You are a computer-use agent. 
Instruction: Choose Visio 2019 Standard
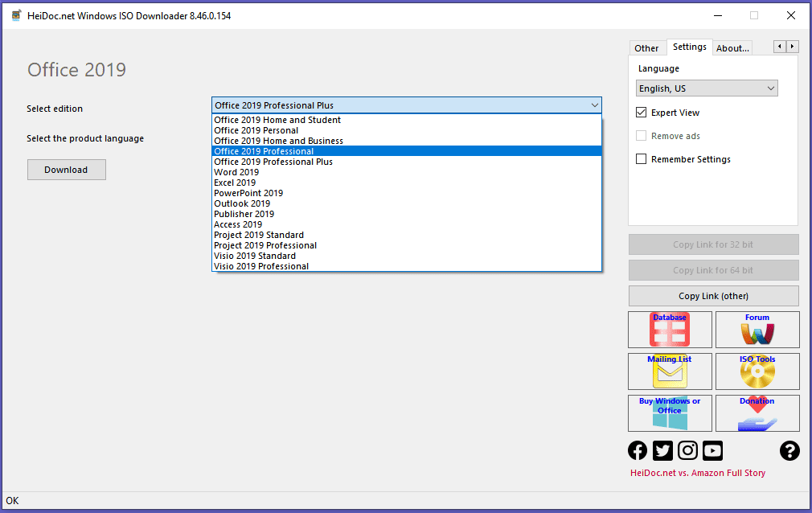click(x=407, y=256)
